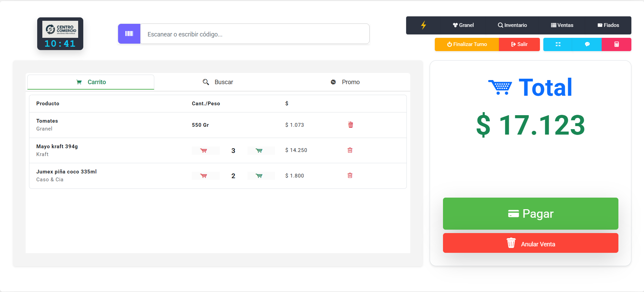Switch to the Buscar tab

point(218,82)
